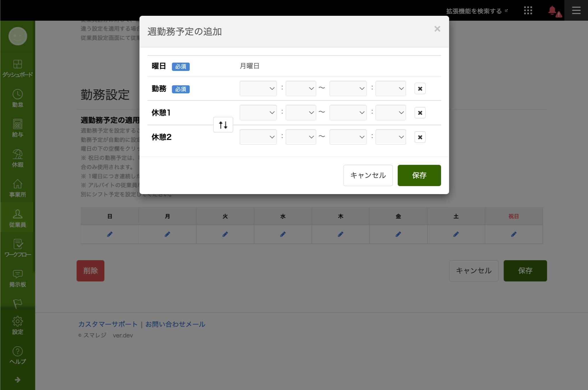
Task: Open the お問い合わせメール link
Action: click(175, 324)
